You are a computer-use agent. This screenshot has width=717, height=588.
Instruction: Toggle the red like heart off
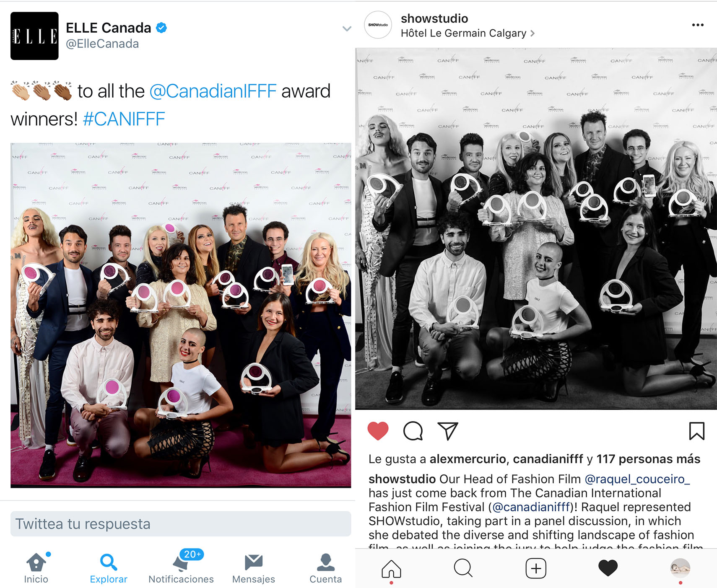point(378,431)
